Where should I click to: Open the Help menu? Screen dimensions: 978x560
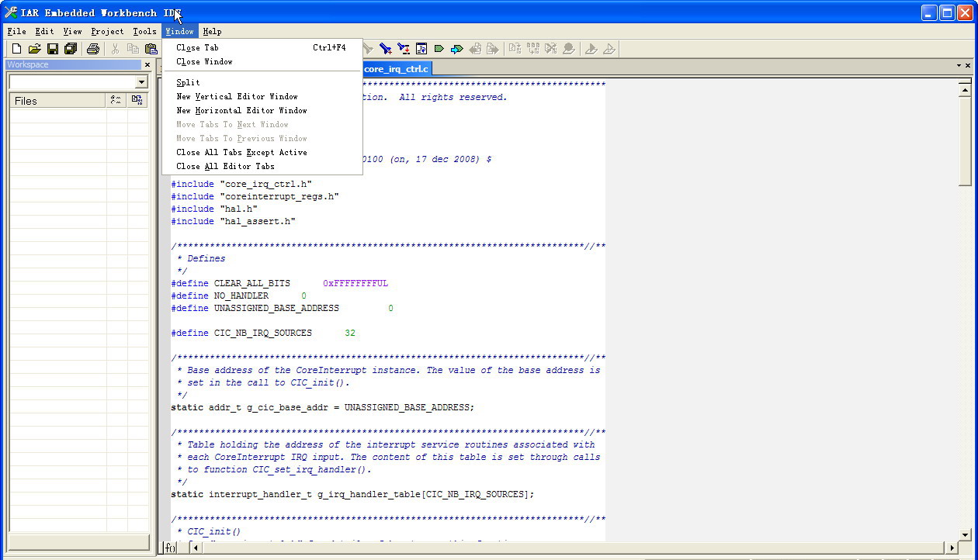click(x=212, y=32)
